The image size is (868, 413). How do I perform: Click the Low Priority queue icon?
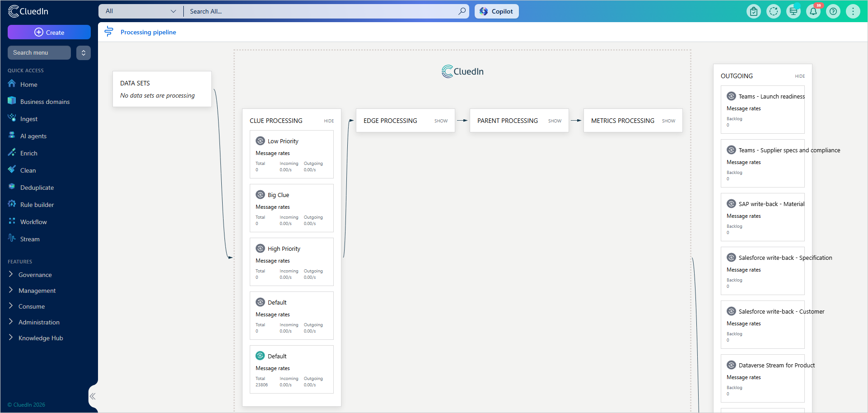pyautogui.click(x=260, y=141)
